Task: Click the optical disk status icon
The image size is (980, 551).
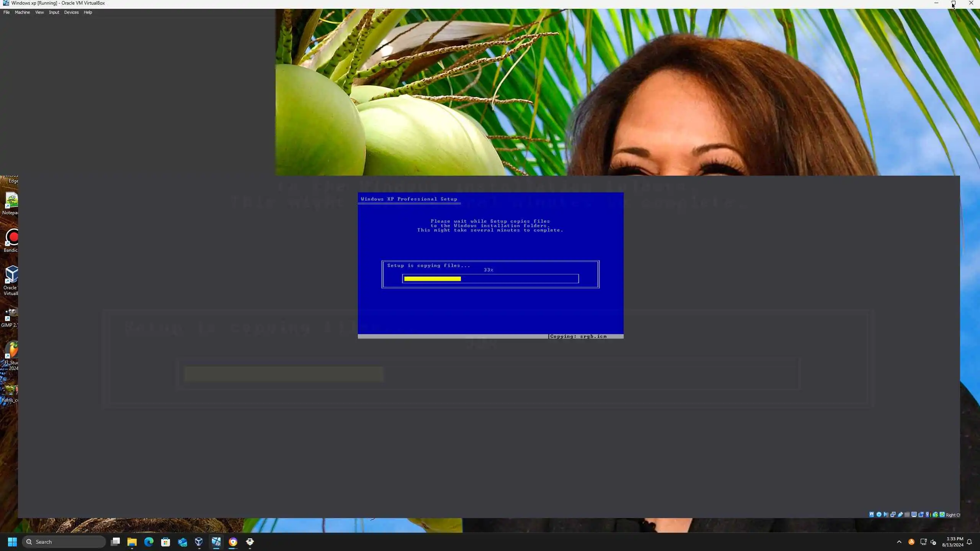Action: point(879,515)
